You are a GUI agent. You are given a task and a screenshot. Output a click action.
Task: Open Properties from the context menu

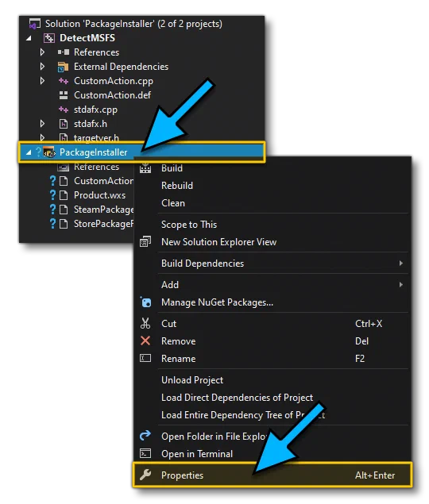click(x=272, y=475)
